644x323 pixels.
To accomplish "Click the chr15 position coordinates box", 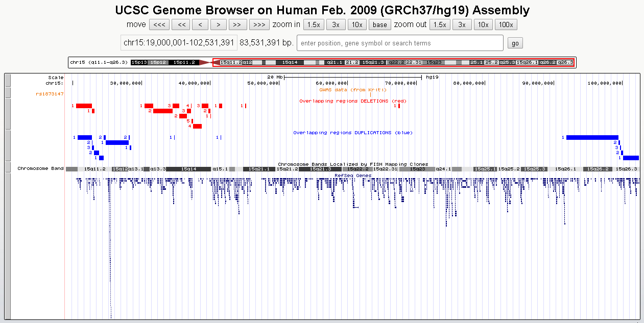I will (179, 43).
